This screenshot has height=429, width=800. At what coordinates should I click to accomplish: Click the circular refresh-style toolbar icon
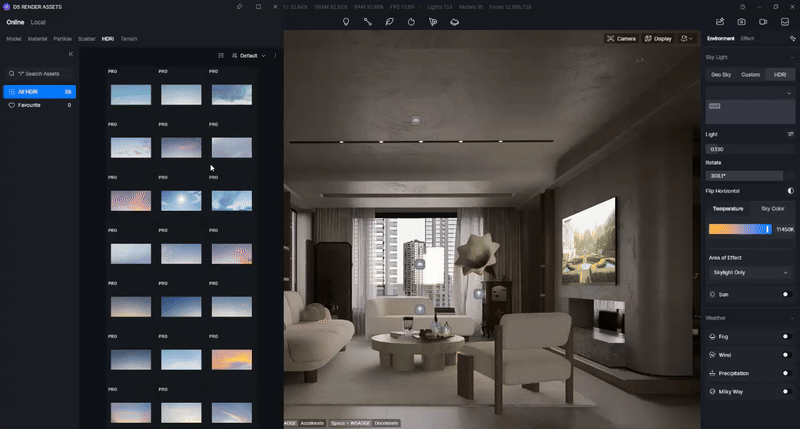(411, 22)
